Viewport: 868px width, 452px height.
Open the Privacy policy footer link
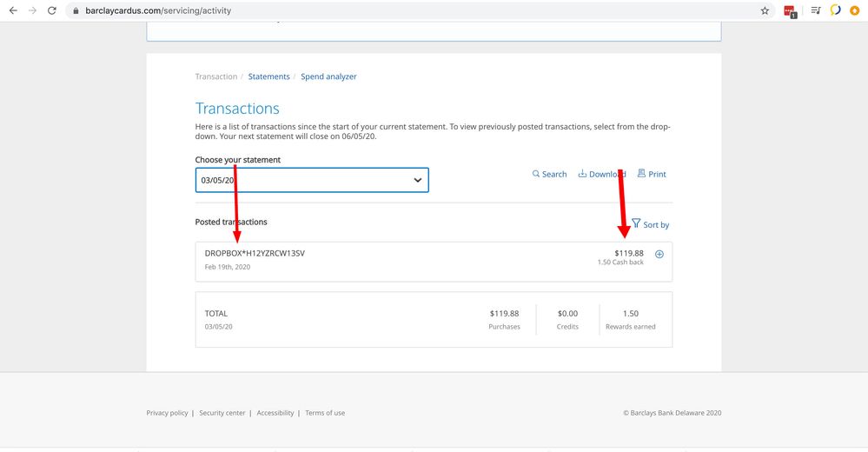click(167, 413)
